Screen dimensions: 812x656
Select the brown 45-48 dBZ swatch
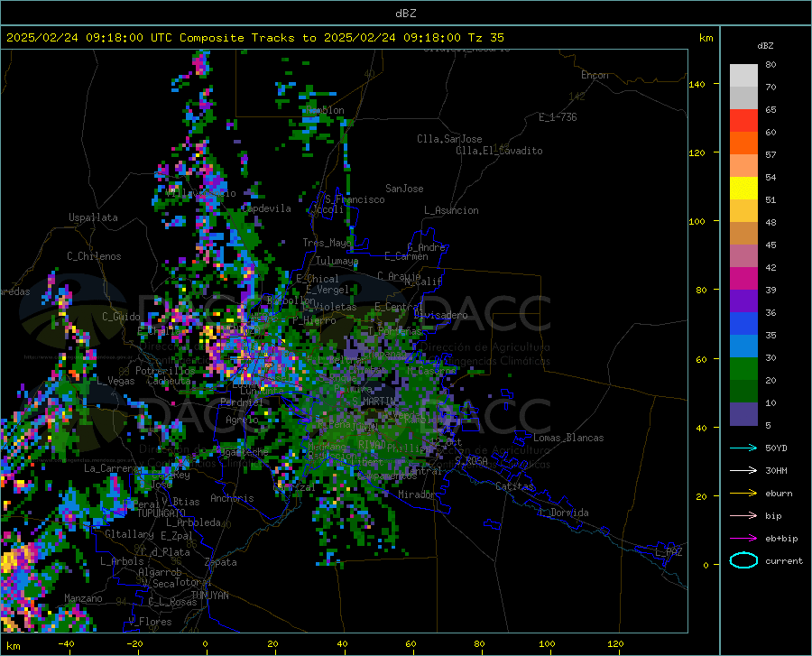[x=743, y=234]
